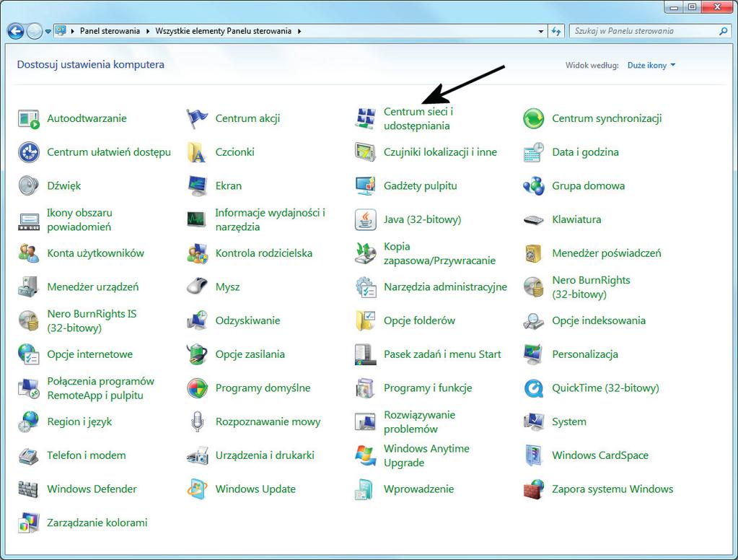Click the Opcje indeksowania magnifier icon
The width and height of the screenshot is (738, 560).
tap(534, 320)
